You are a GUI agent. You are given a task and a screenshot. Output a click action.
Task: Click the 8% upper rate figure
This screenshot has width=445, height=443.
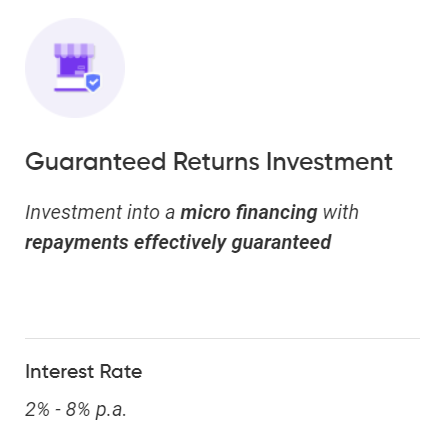[78, 409]
